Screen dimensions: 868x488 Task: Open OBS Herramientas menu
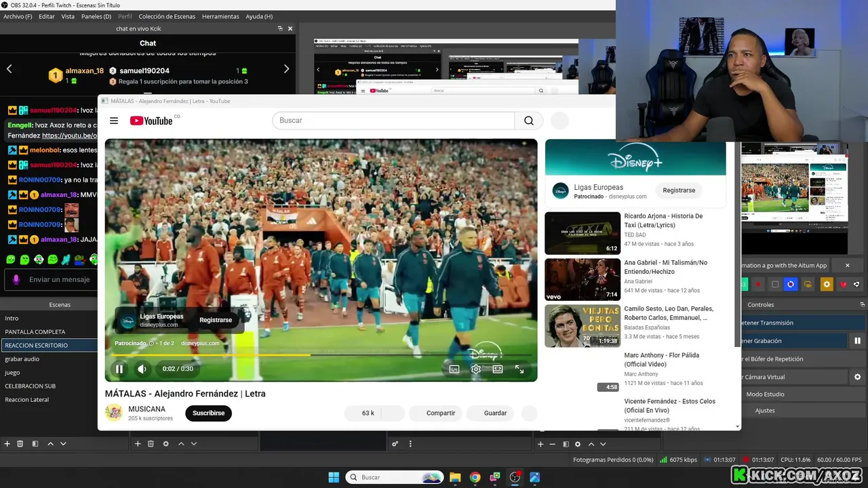220,16
